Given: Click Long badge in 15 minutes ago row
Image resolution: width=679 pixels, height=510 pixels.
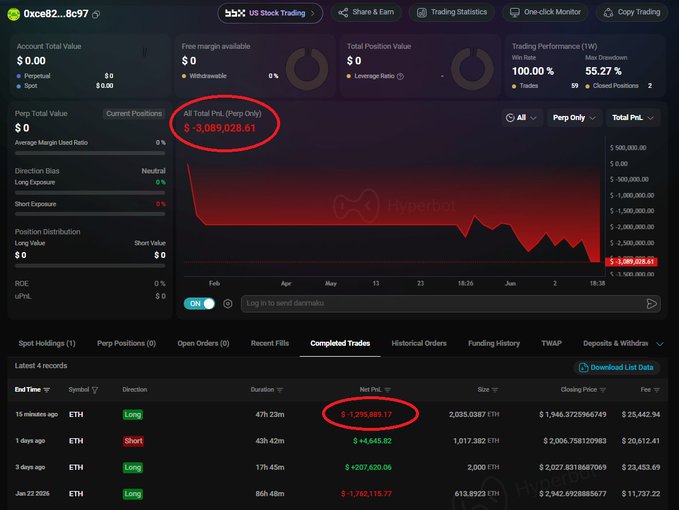Looking at the screenshot, I should (133, 414).
